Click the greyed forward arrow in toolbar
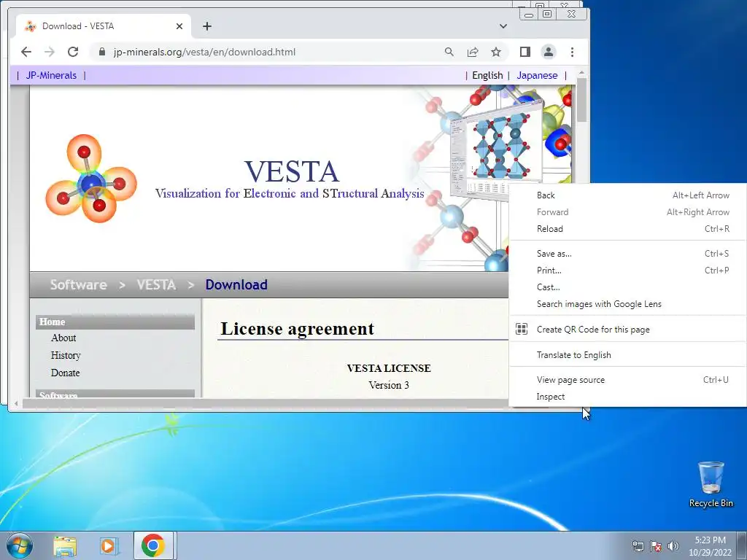 (50, 52)
